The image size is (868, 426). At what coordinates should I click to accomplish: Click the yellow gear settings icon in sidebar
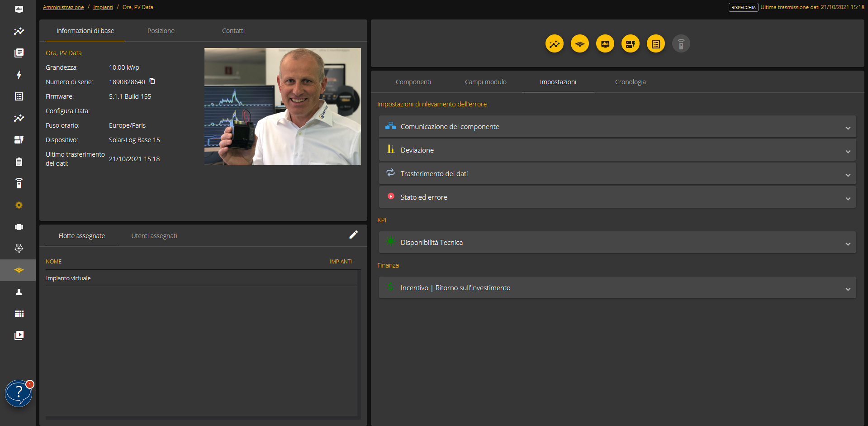[x=19, y=205]
